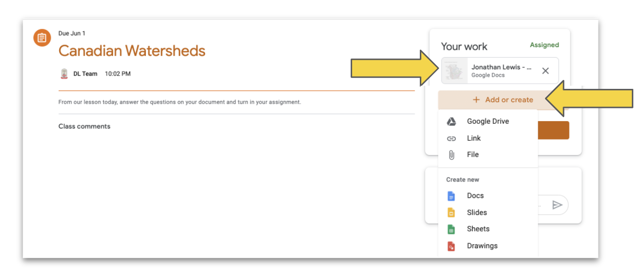644x274 pixels.
Task: Click the DL Team avatar picture
Action: click(x=64, y=74)
